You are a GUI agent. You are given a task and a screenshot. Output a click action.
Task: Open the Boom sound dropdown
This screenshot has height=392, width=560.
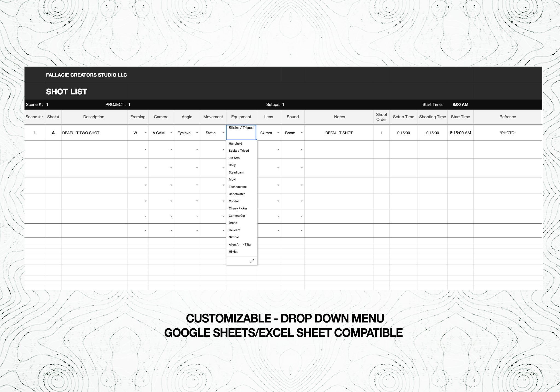point(302,133)
